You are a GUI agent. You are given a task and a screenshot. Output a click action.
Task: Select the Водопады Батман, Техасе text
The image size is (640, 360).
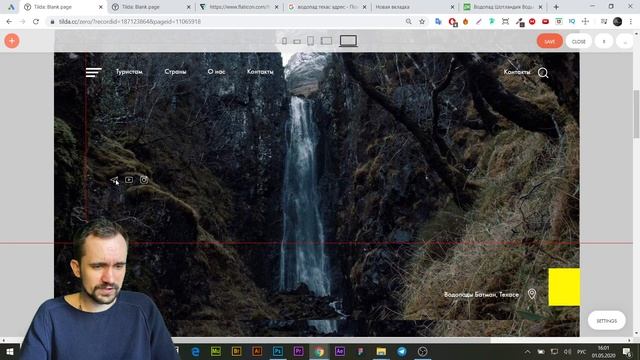(481, 294)
